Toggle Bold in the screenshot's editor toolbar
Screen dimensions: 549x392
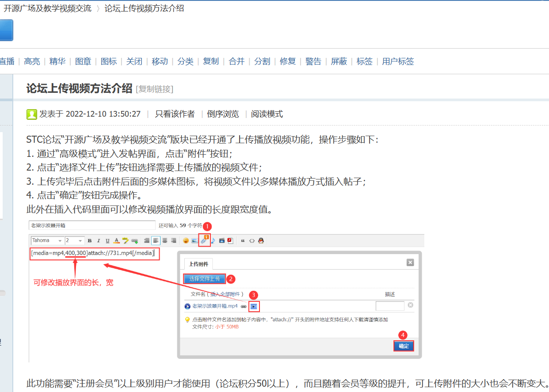[x=90, y=241]
